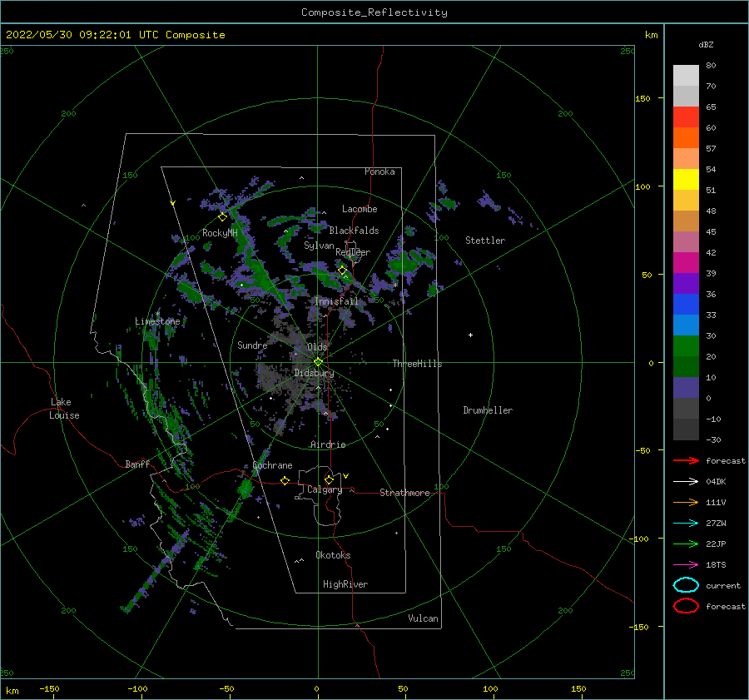Click the Banff label
The height and width of the screenshot is (700, 749).
pos(137,464)
